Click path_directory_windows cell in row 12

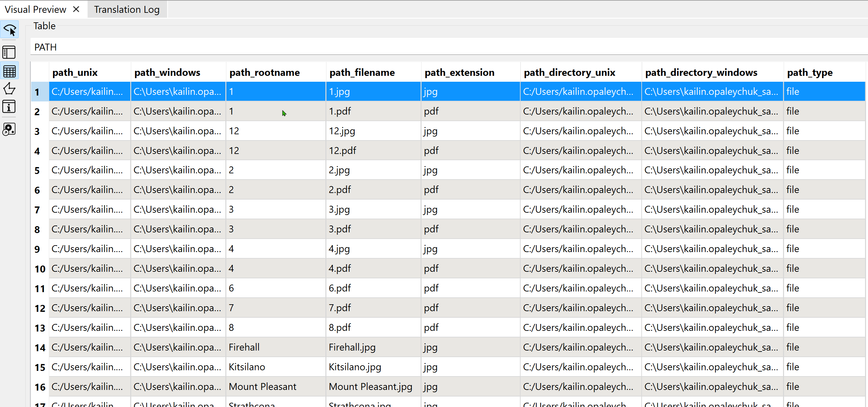coord(712,308)
